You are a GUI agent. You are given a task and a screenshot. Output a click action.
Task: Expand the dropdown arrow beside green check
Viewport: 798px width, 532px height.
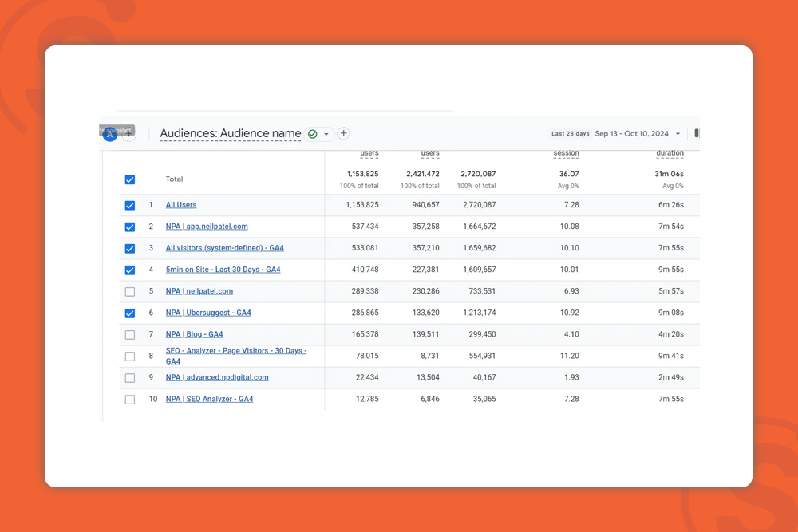(x=326, y=134)
